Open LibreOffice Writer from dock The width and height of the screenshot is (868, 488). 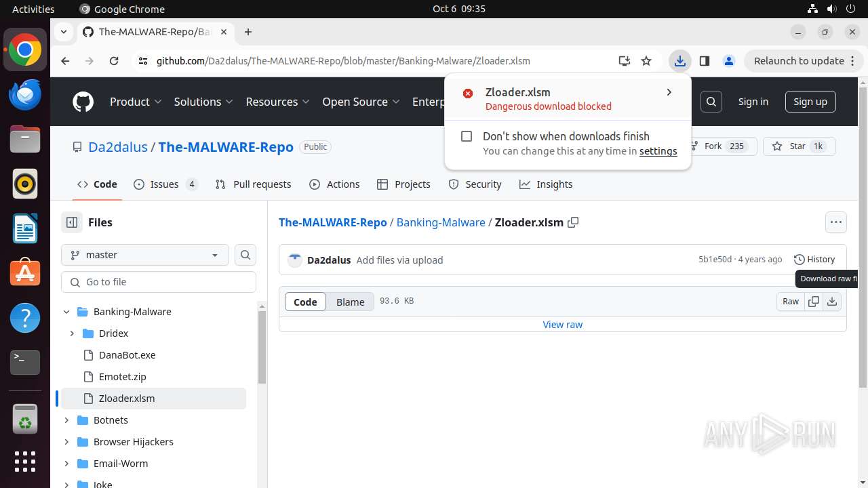click(25, 228)
